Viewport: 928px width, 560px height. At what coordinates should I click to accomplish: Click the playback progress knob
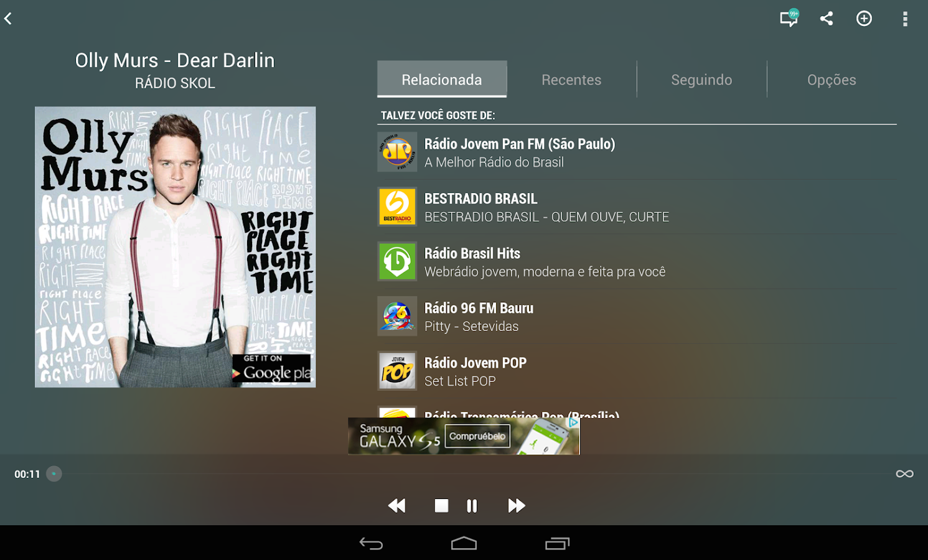click(x=54, y=474)
